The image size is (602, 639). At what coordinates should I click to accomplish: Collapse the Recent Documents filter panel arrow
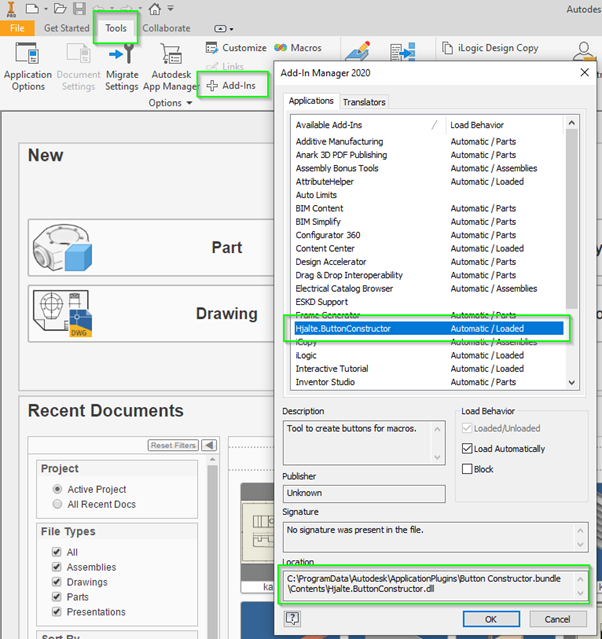210,445
